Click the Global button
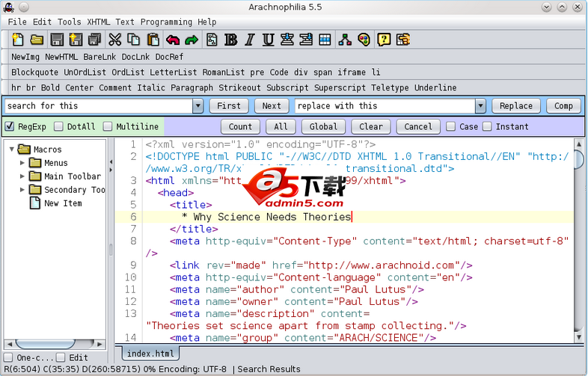 (323, 126)
